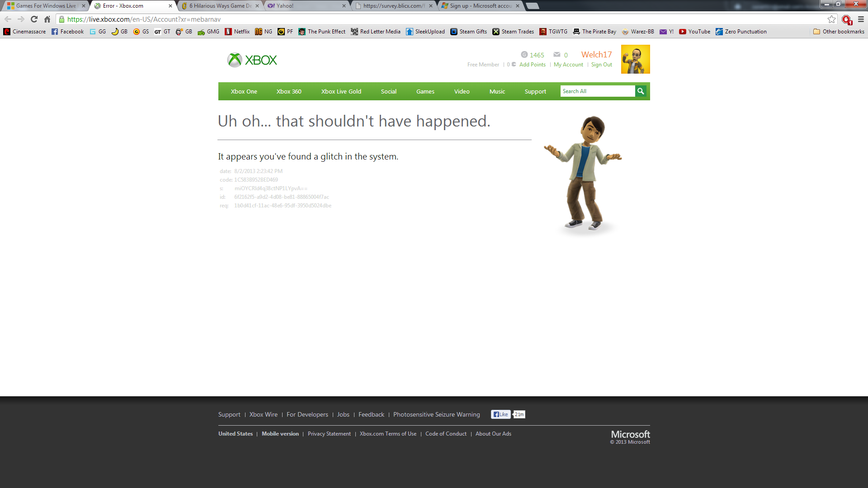
Task: Open the messages envelope icon
Action: [x=557, y=55]
